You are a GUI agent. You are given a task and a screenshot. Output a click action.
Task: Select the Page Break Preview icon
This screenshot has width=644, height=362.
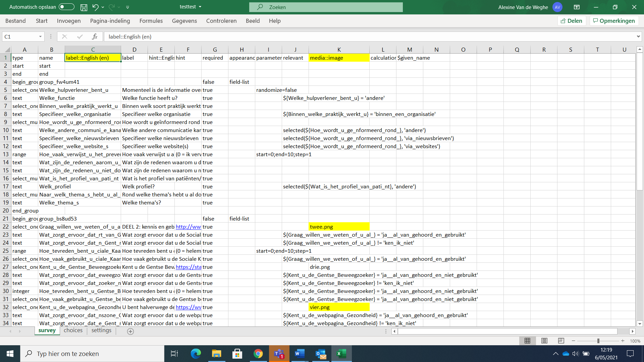click(561, 341)
